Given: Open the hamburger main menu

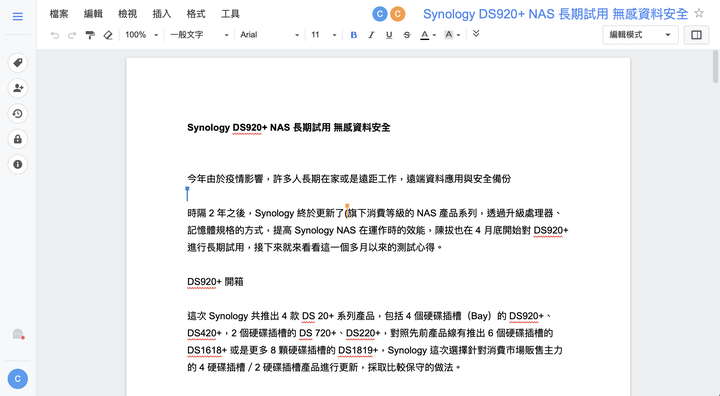Looking at the screenshot, I should click(17, 17).
